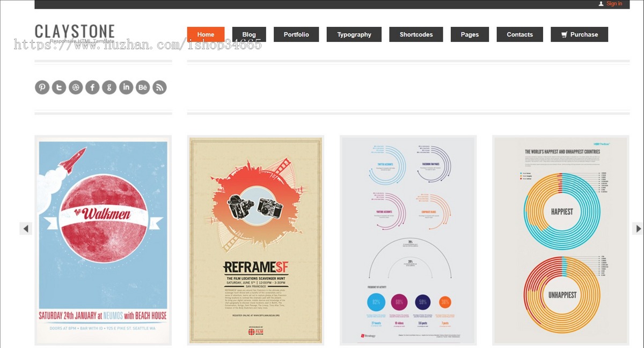644x348 pixels.
Task: Open the Blog menu item
Action: 249,34
